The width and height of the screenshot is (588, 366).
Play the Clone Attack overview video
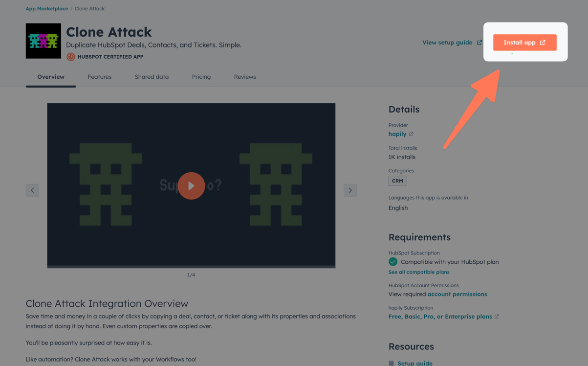191,186
